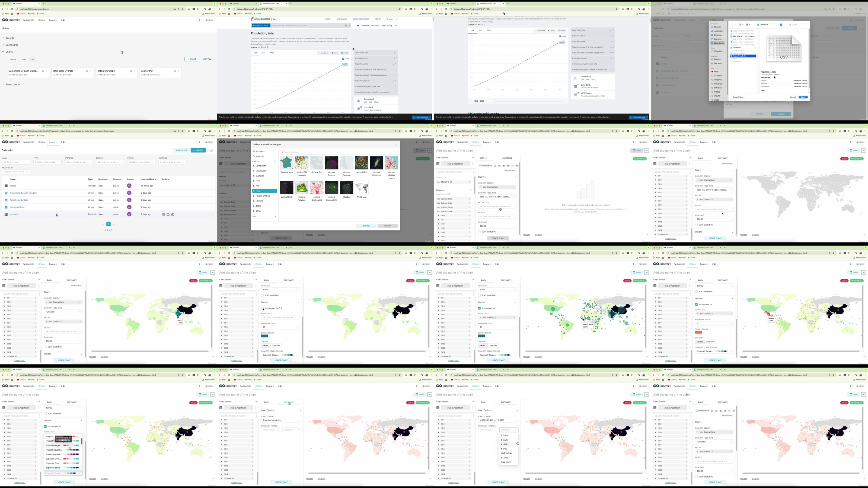Favorite the Scatter Plot card star
Viewport: 868px width, 488px height.
(175, 71)
